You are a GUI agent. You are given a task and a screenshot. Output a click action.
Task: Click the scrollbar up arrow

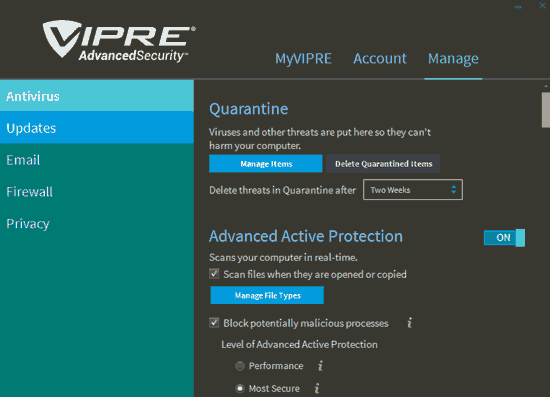click(x=546, y=86)
